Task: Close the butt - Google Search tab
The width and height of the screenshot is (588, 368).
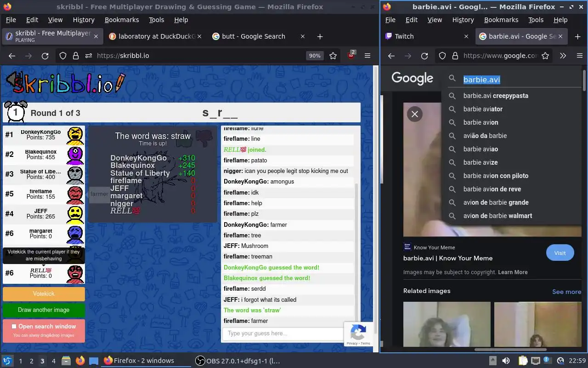Action: point(303,36)
